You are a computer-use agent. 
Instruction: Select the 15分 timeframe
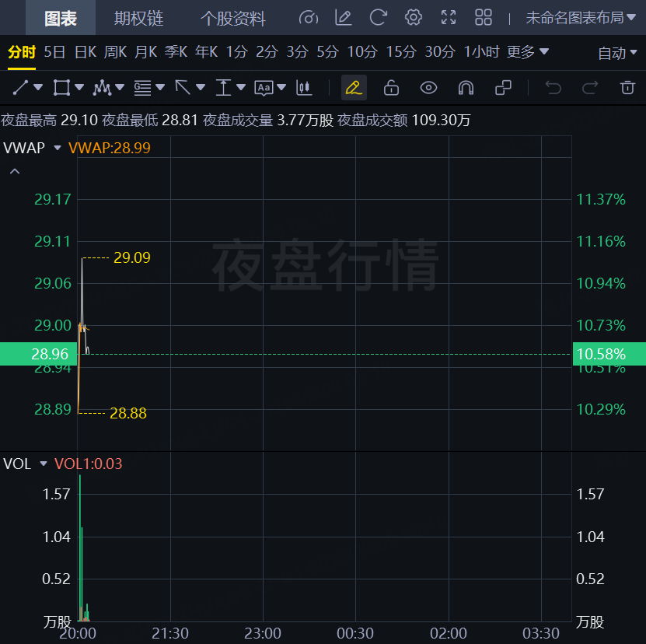(x=401, y=52)
